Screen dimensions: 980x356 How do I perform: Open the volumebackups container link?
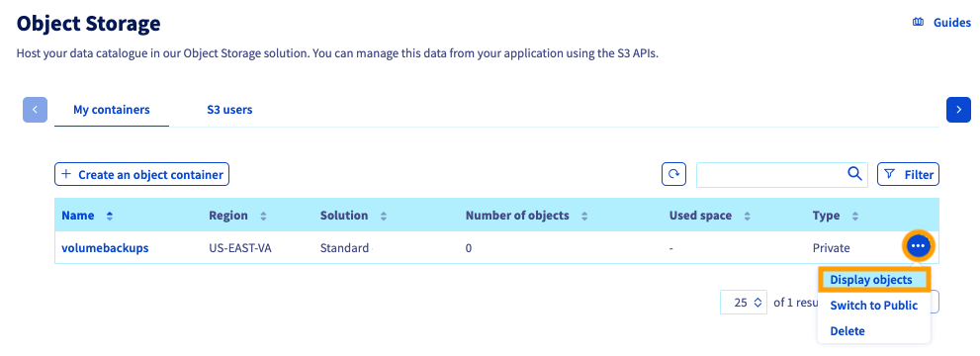pyautogui.click(x=105, y=248)
